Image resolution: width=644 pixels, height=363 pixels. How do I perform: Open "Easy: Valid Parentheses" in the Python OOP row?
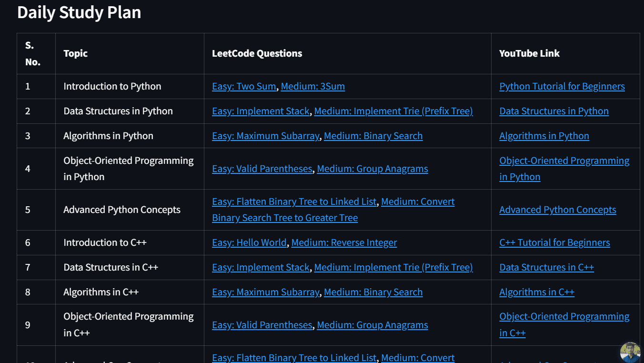262,169
